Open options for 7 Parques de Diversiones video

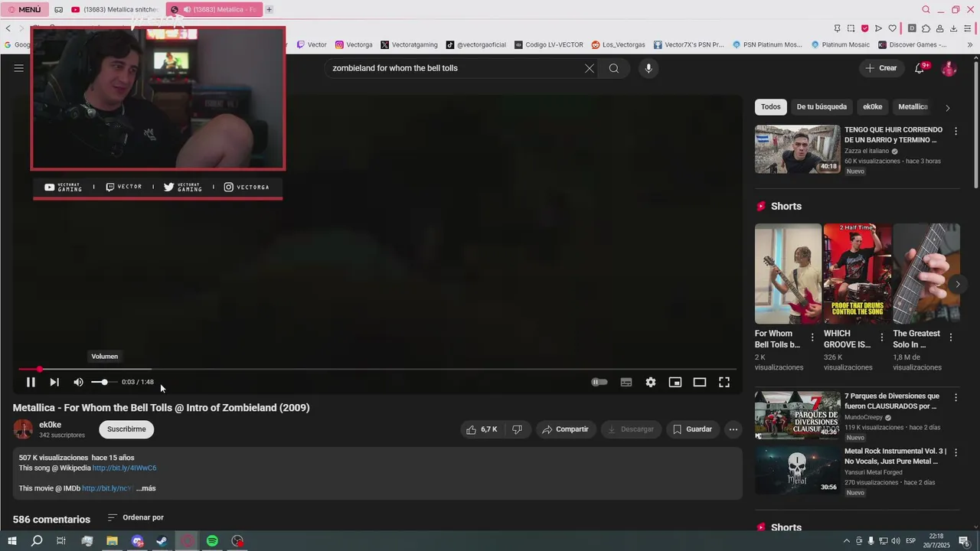pyautogui.click(x=955, y=398)
